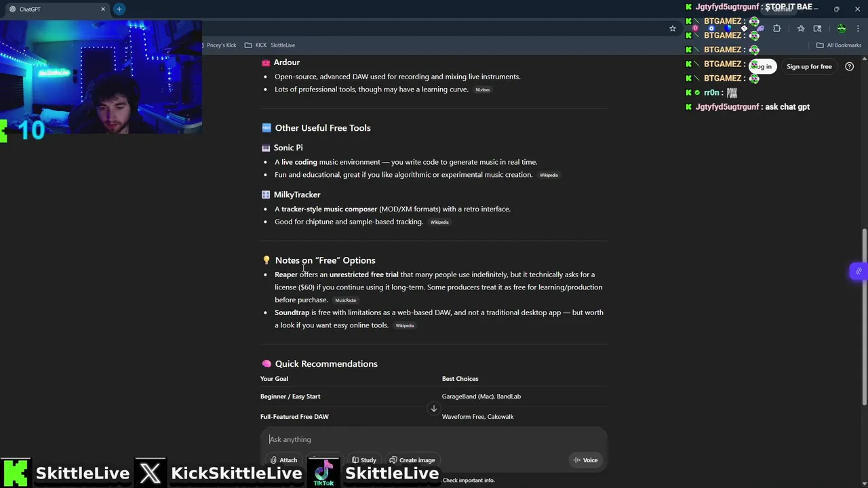Open a new browser tab with plus
This screenshot has width=868, height=488.
pyautogui.click(x=119, y=9)
